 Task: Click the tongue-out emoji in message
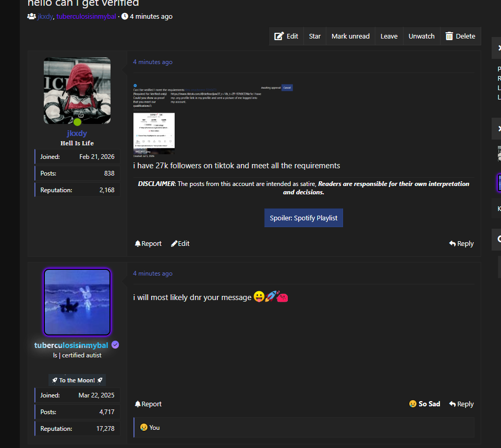pyautogui.click(x=259, y=296)
